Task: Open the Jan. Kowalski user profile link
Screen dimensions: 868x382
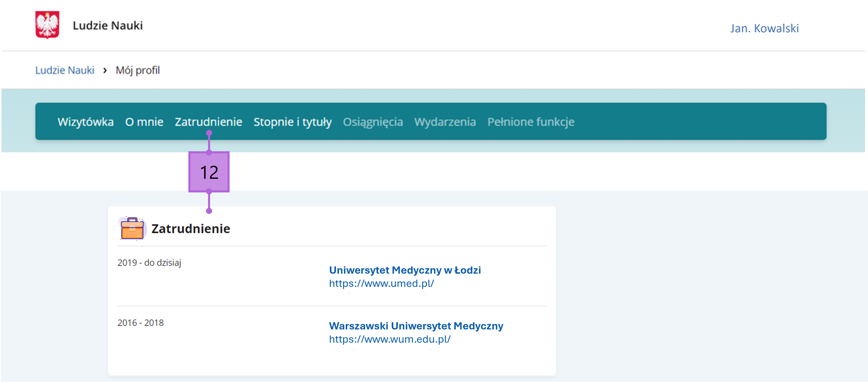Action: tap(764, 28)
